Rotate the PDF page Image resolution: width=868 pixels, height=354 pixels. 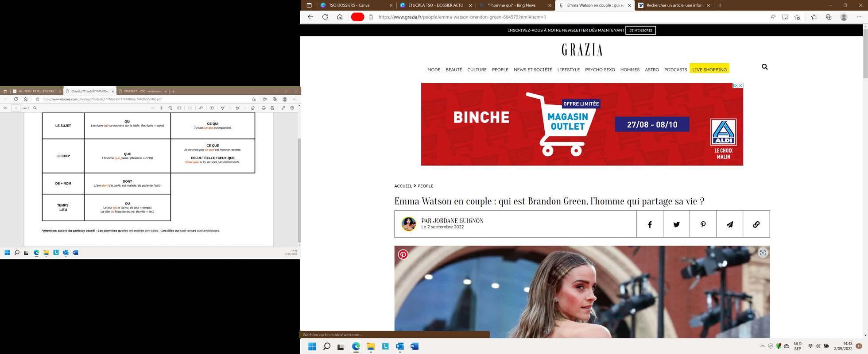pyautogui.click(x=170, y=108)
